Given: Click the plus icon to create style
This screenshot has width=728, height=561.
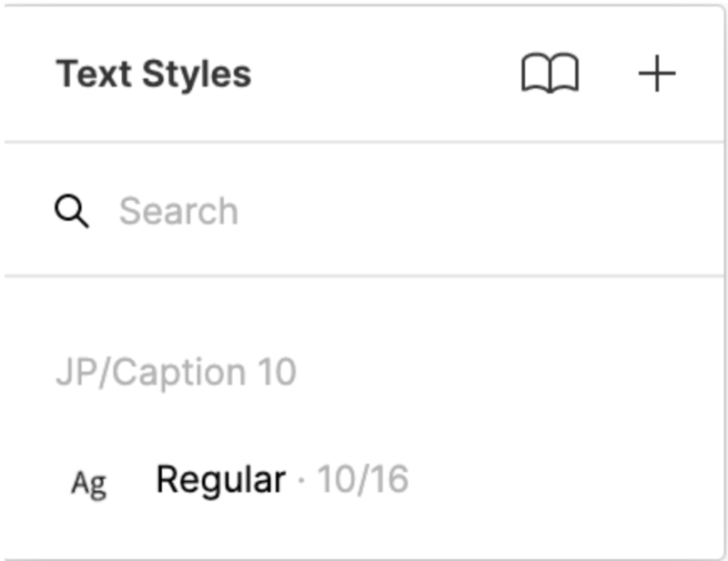Looking at the screenshot, I should pyautogui.click(x=657, y=74).
